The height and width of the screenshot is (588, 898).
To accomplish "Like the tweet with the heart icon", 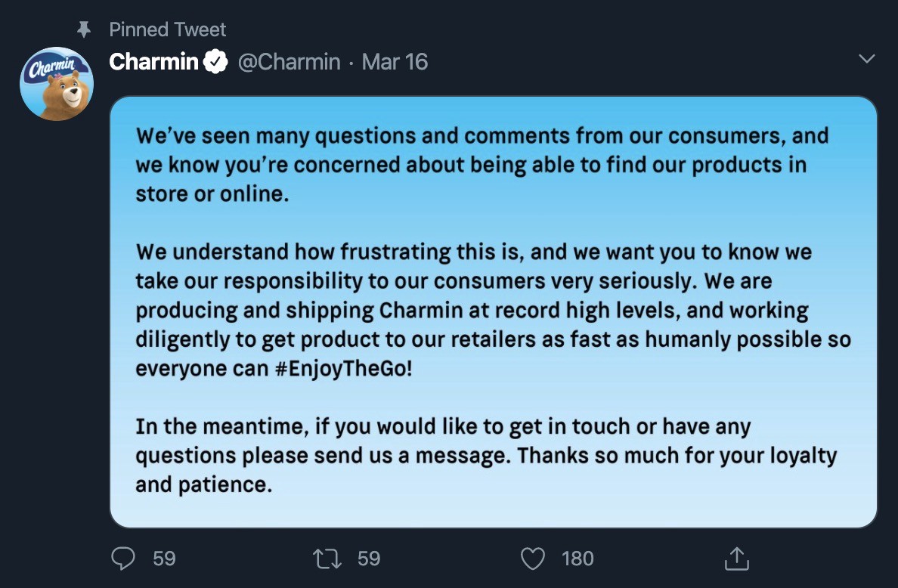I will tap(534, 559).
